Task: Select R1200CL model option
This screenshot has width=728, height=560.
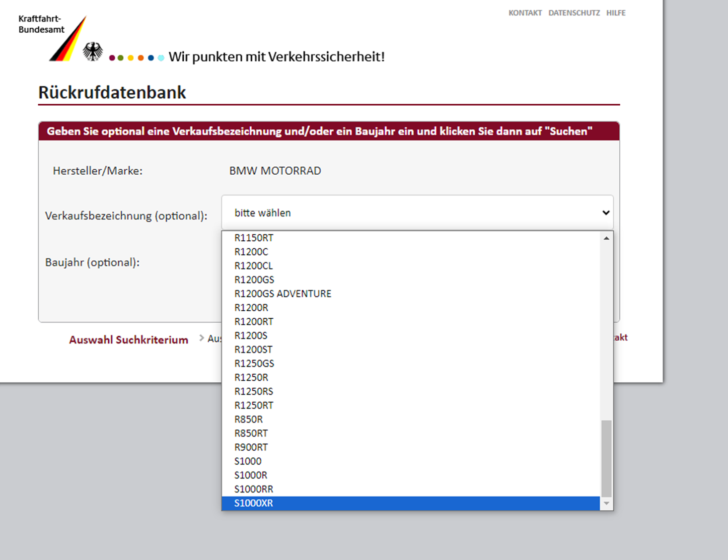Action: click(411, 266)
